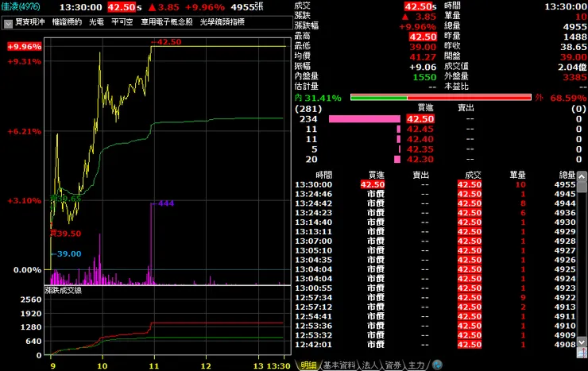Open the dropdown arrow beside 買賣現沖

point(8,23)
